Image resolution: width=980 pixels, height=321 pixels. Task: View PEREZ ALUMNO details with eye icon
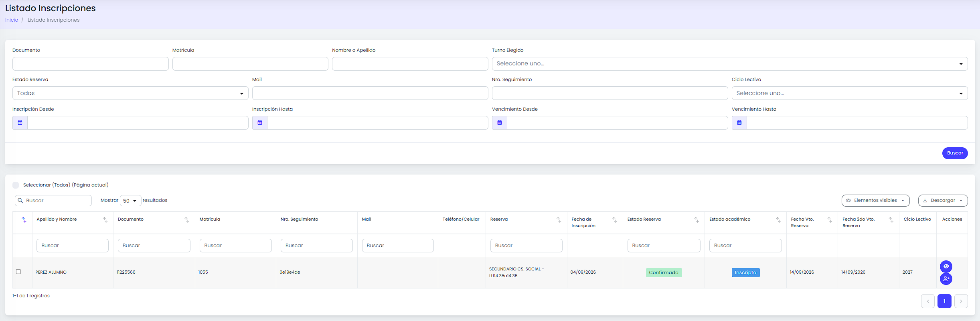tap(946, 266)
